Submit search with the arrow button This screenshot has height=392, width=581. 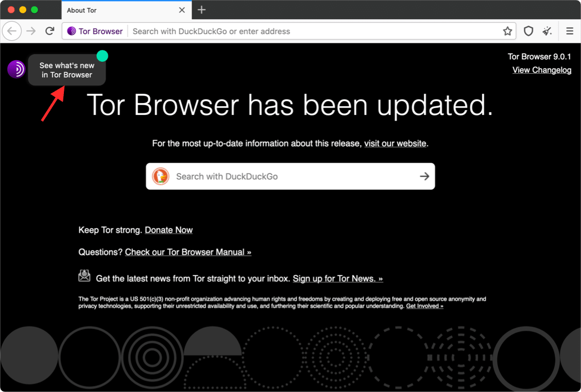click(424, 176)
